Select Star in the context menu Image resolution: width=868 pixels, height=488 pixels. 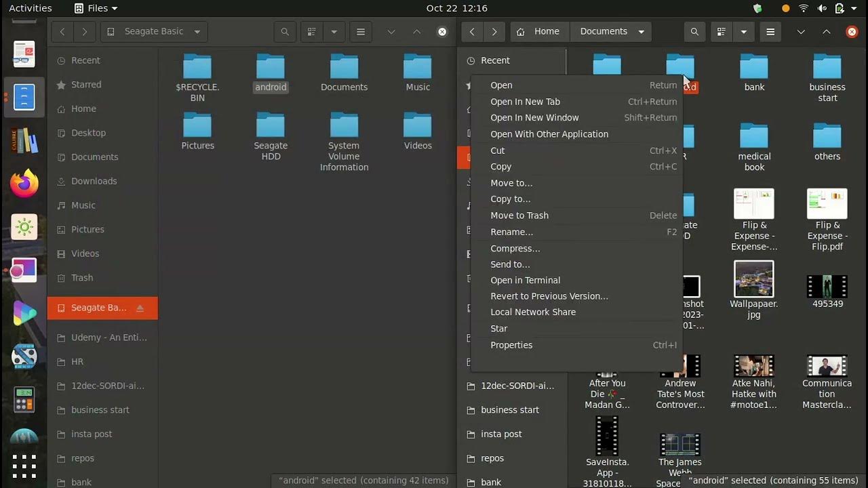tap(576, 329)
